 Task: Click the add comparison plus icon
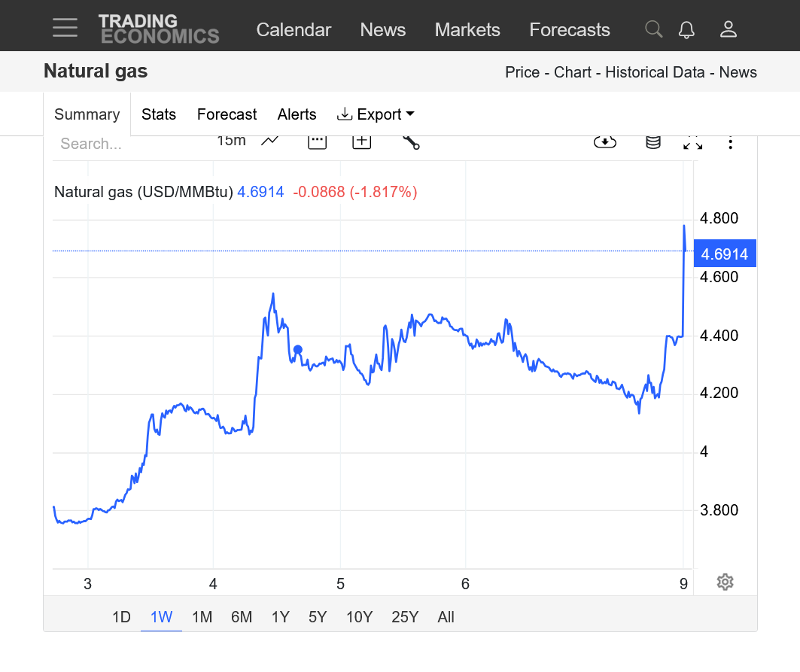pos(362,141)
